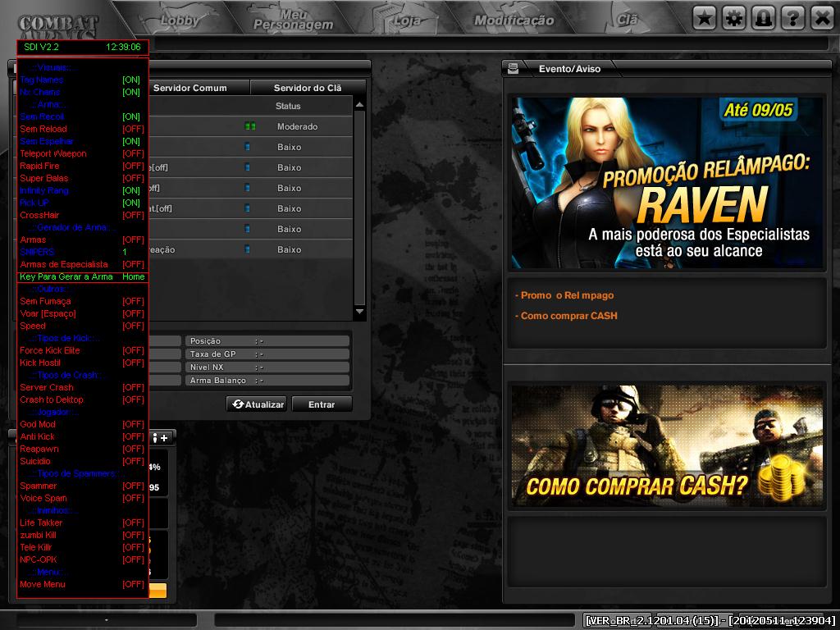Click the green signal icon beside Moderado

click(x=250, y=126)
